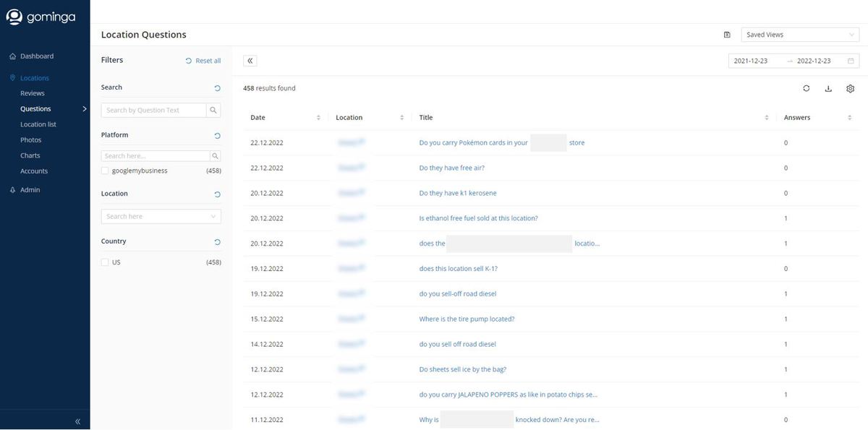
Task: Open question 'Do they have free air?'
Action: coord(451,168)
